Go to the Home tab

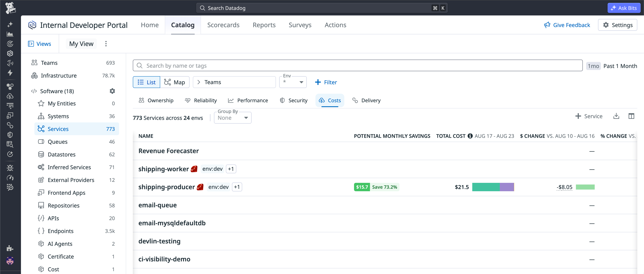(x=150, y=25)
